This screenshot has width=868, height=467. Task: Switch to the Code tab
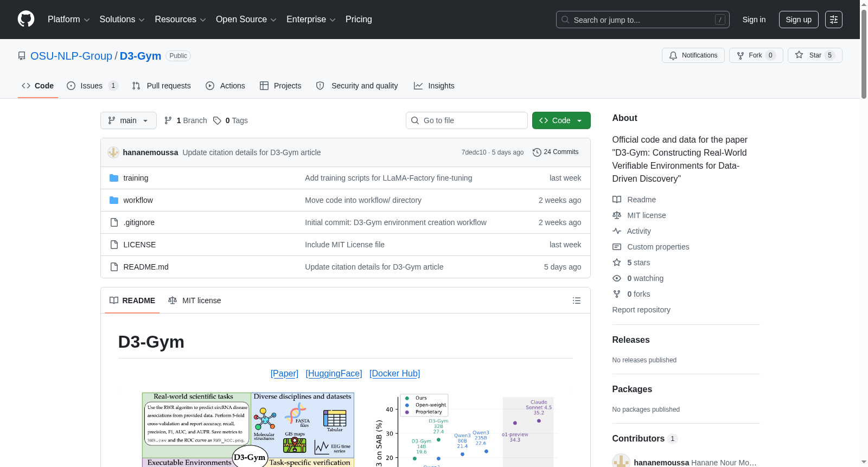(38, 86)
